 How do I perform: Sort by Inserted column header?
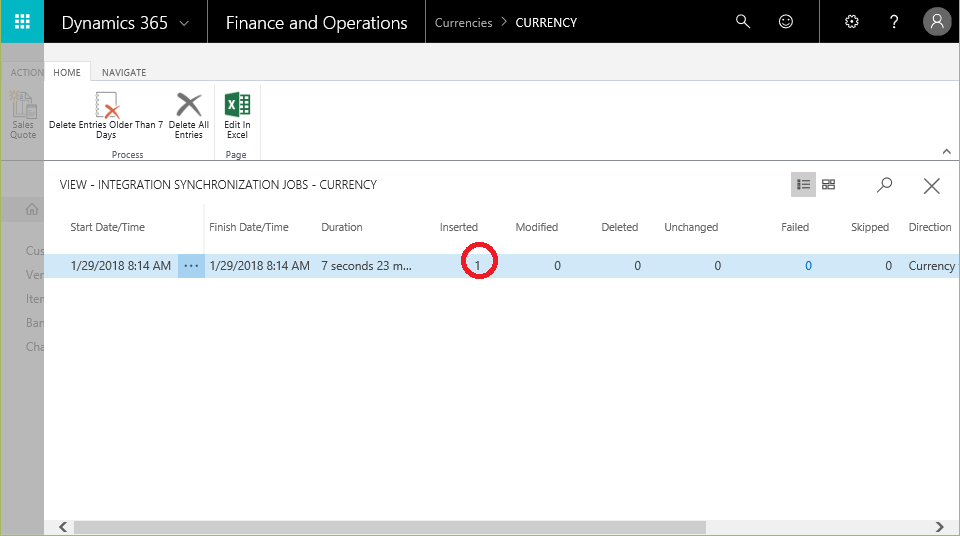pyautogui.click(x=459, y=227)
